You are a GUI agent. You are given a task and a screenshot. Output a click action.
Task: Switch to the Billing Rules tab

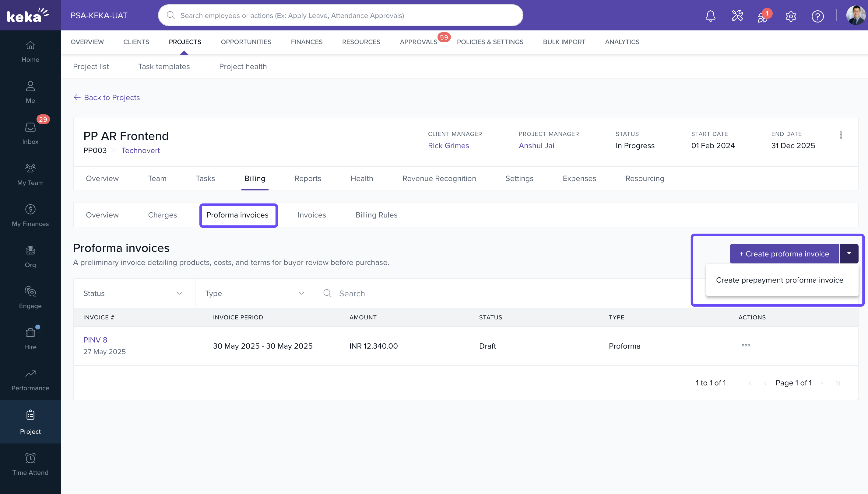point(376,215)
